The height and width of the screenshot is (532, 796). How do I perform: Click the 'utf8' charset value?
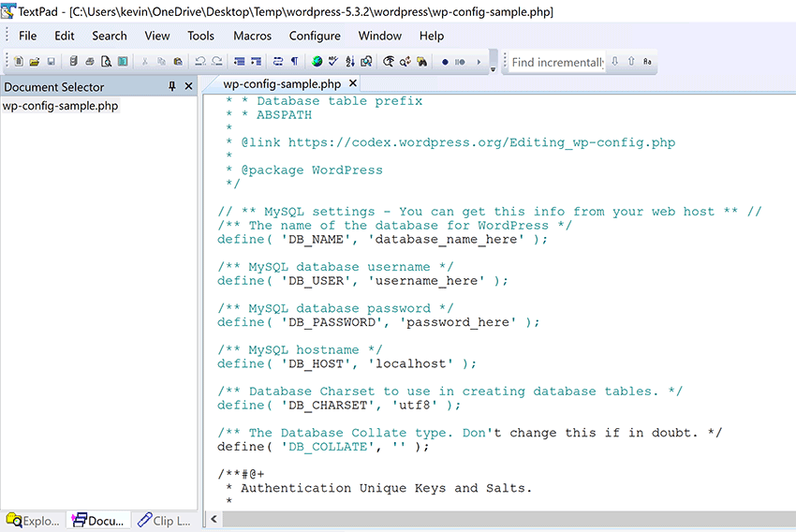[x=414, y=406]
